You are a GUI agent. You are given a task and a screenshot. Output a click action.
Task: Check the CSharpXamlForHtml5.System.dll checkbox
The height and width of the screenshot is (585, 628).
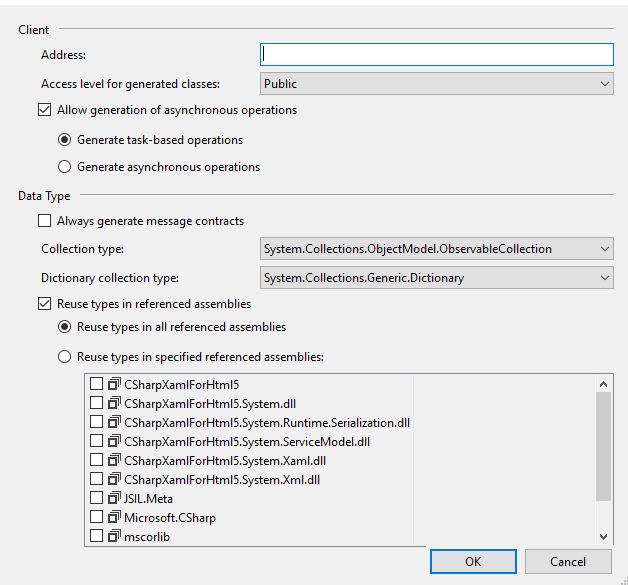click(x=97, y=402)
